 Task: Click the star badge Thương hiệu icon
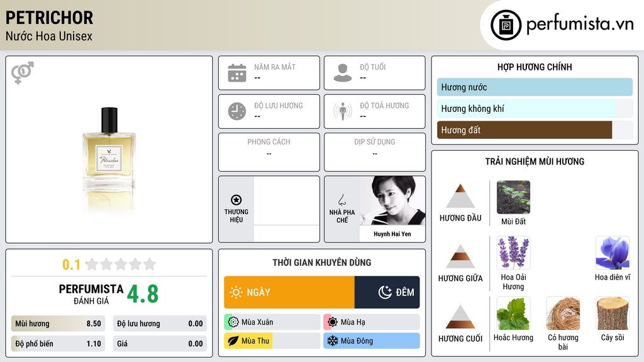[236, 200]
